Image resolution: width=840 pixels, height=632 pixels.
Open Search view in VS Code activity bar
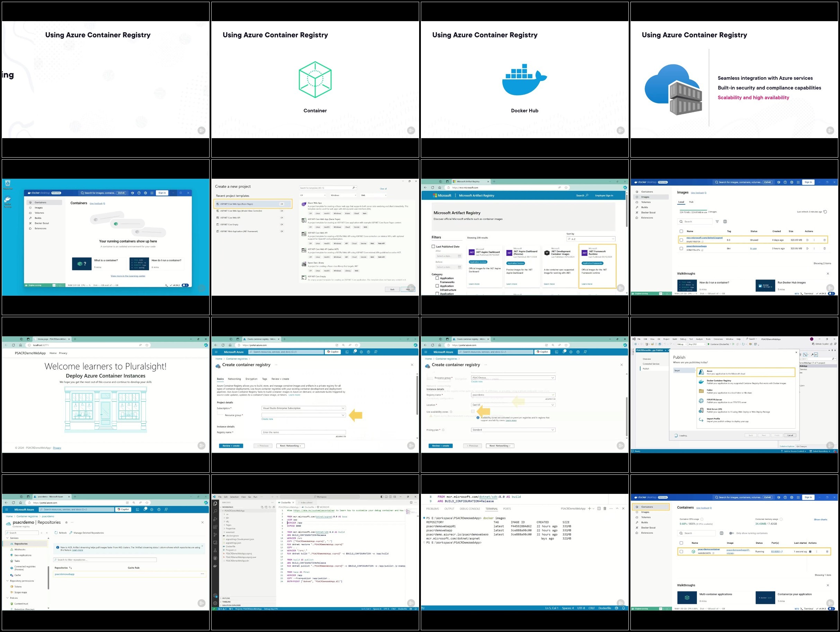[x=215, y=511]
